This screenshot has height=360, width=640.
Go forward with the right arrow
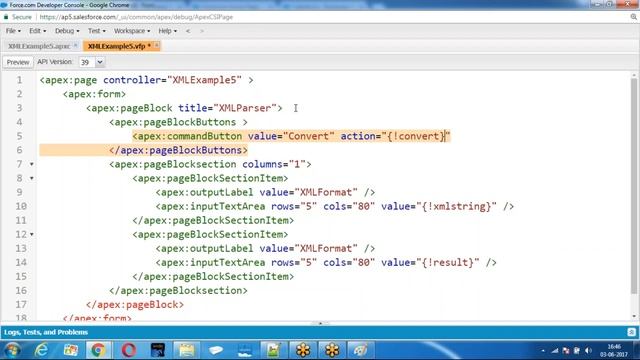point(202,31)
